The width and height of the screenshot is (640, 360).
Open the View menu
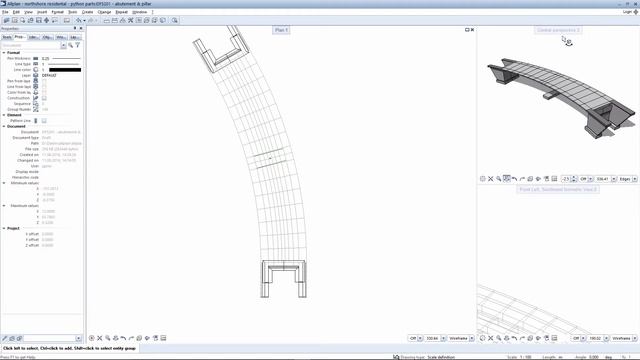click(x=28, y=12)
